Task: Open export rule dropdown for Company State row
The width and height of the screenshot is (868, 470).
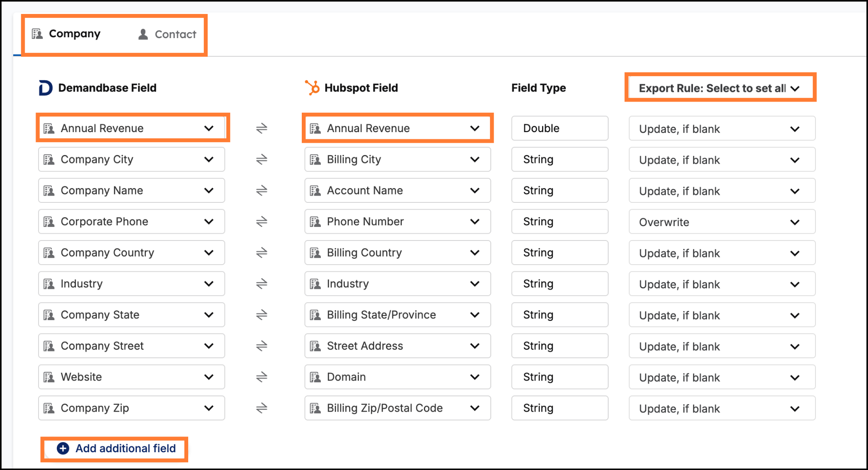Action: [x=722, y=315]
